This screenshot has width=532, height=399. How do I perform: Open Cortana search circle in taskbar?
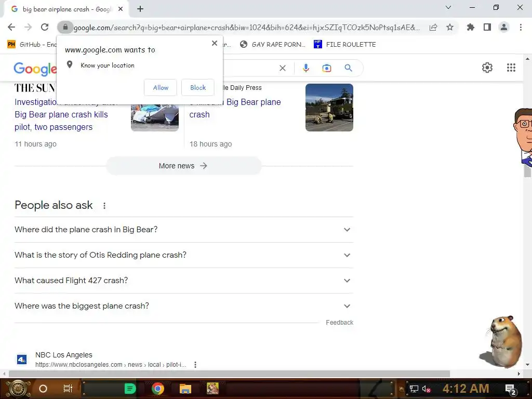43,389
